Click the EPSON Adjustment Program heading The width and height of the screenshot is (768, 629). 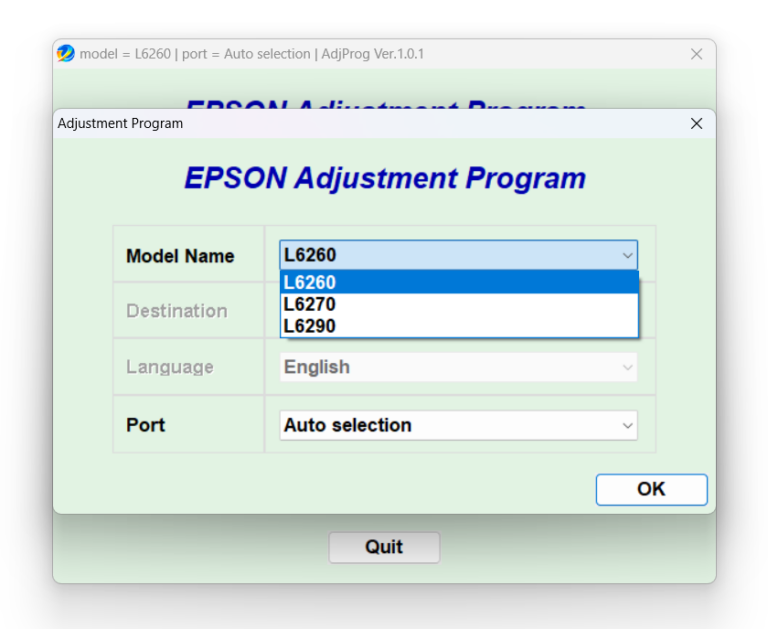coord(385,178)
